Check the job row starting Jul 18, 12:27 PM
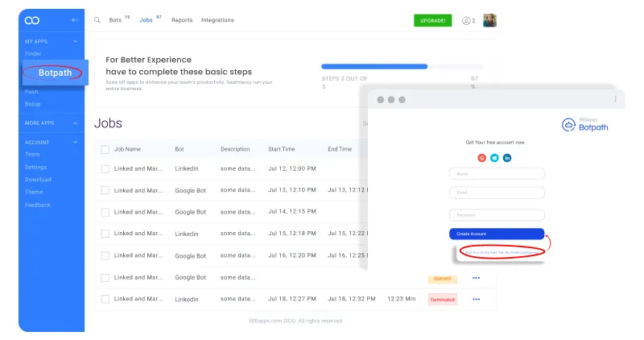 tap(105, 299)
